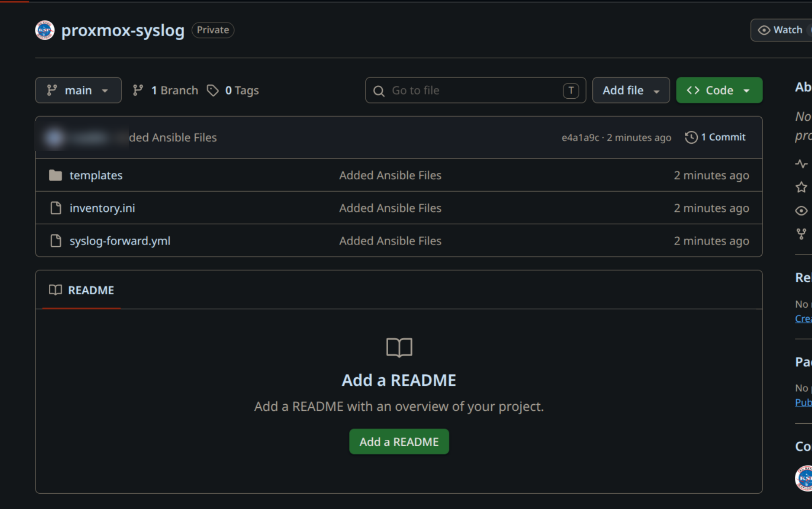
Task: Click the proxmox-syslog repository name
Action: coord(123,30)
